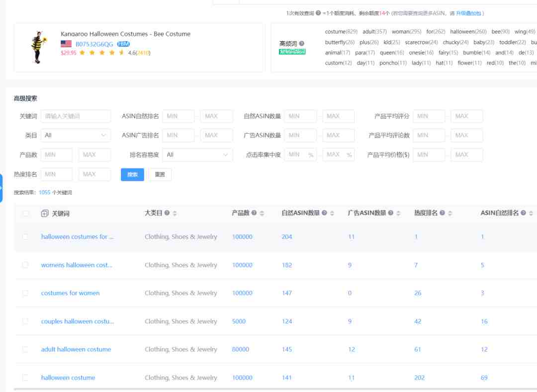537x392 pixels.
Task: Open keyword link couples halloween costu...
Action: [78, 321]
